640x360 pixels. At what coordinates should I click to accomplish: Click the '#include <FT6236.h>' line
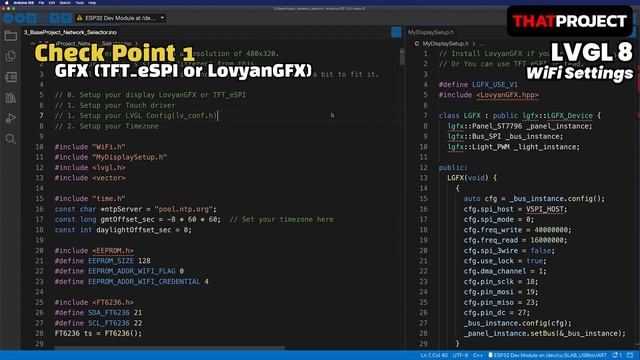click(94, 302)
